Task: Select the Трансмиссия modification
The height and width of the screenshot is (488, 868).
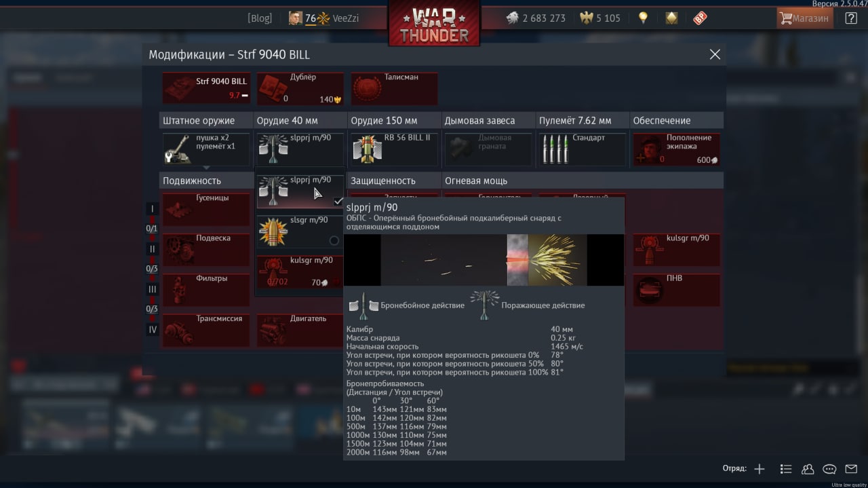Action: coord(206,330)
